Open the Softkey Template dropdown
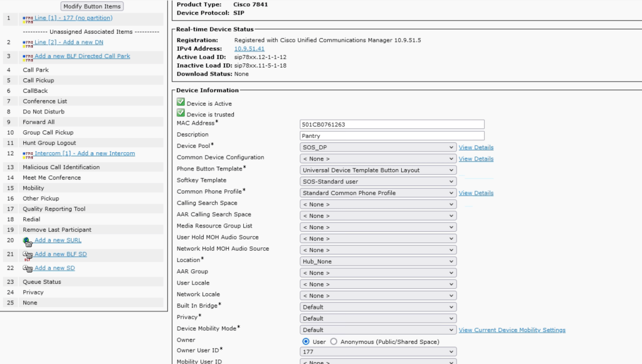The width and height of the screenshot is (642, 364). [378, 181]
